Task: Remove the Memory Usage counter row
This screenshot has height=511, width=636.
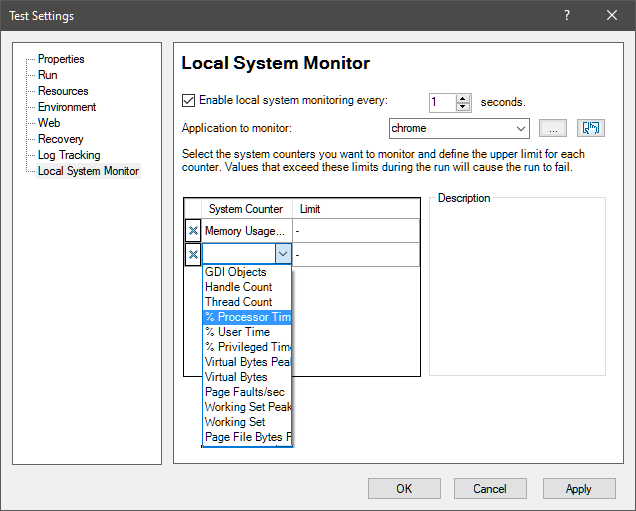Action: pyautogui.click(x=193, y=231)
